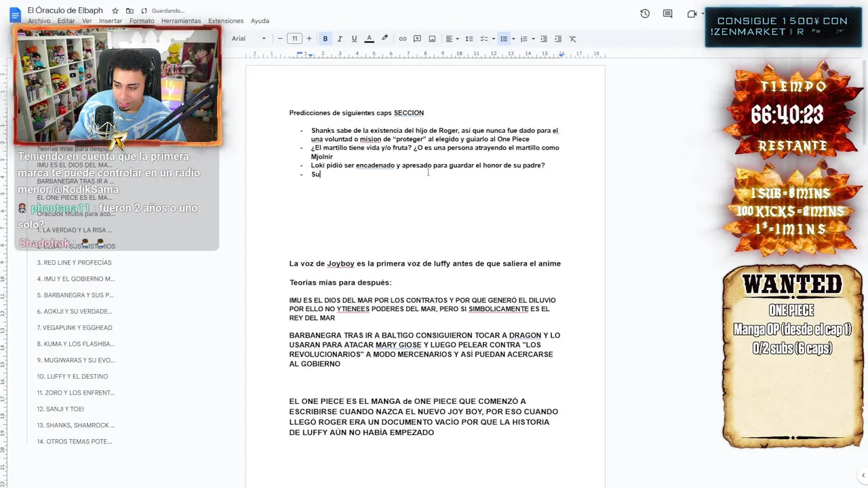Click the bullet text starting Loki pidió ser encadenado
The image size is (868, 488).
(428, 165)
